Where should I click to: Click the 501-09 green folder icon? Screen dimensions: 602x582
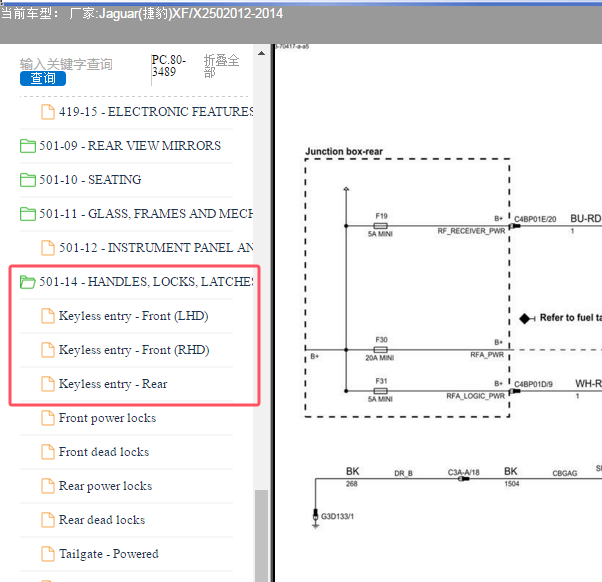click(28, 146)
